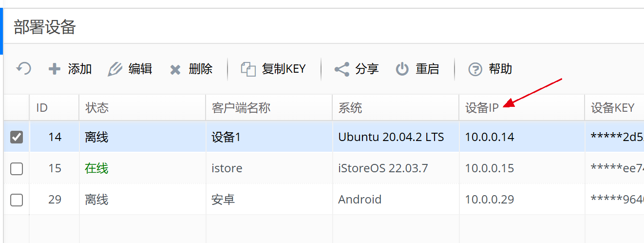Click the X delete icon
The height and width of the screenshot is (243, 644).
175,70
